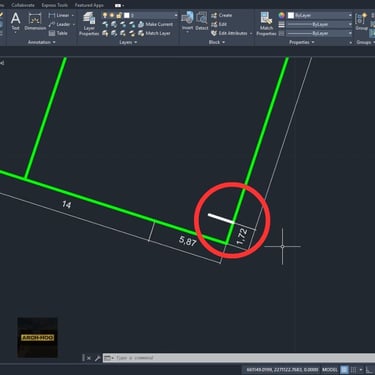Open the Featured Apps ribbon tab
This screenshot has height=375, width=375.
[89, 5]
